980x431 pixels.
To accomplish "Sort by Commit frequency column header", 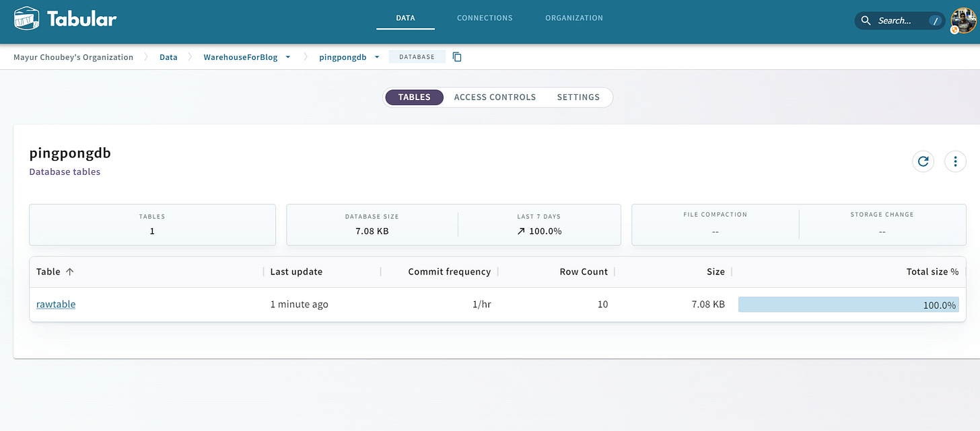I will pos(449,272).
